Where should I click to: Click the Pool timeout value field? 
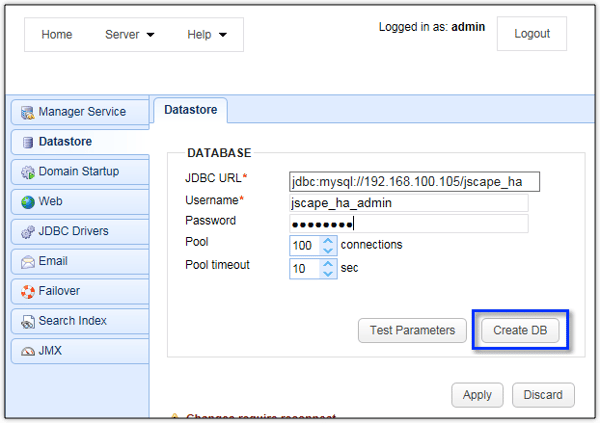point(305,269)
